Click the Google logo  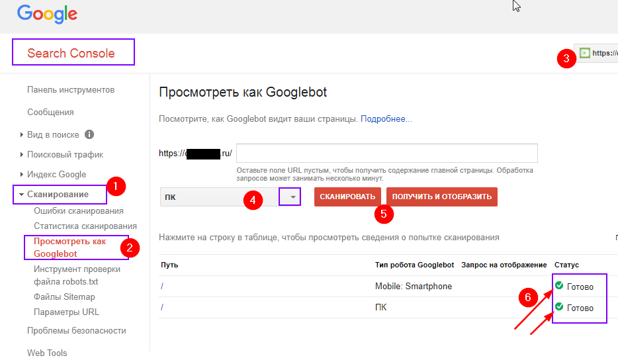click(x=47, y=14)
